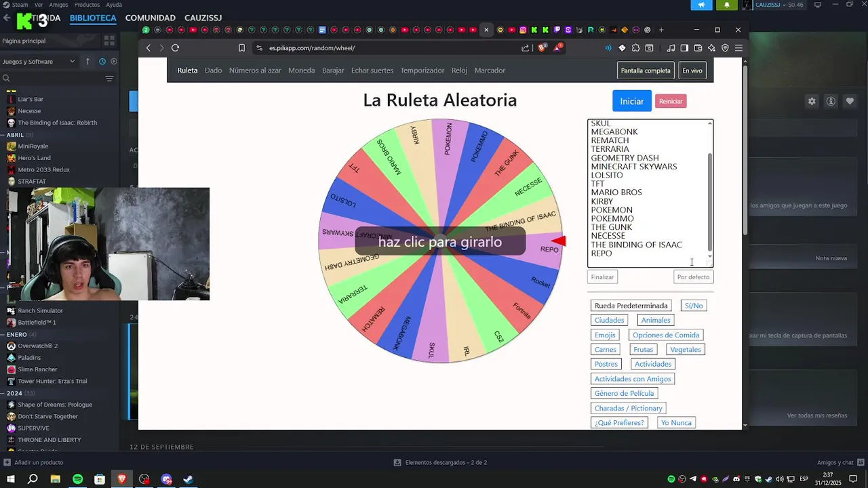This screenshot has width=868, height=488.
Task: Click the Finalizar button
Action: (x=602, y=277)
